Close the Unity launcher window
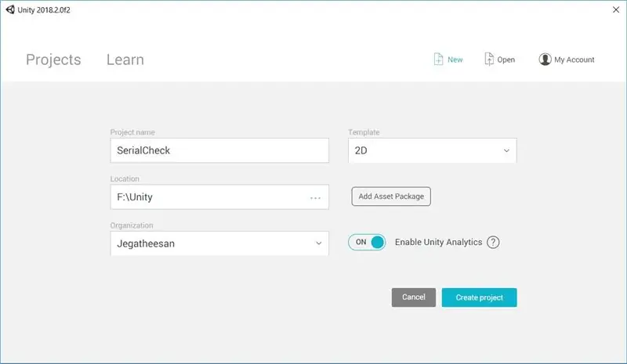The image size is (627, 364). click(616, 9)
